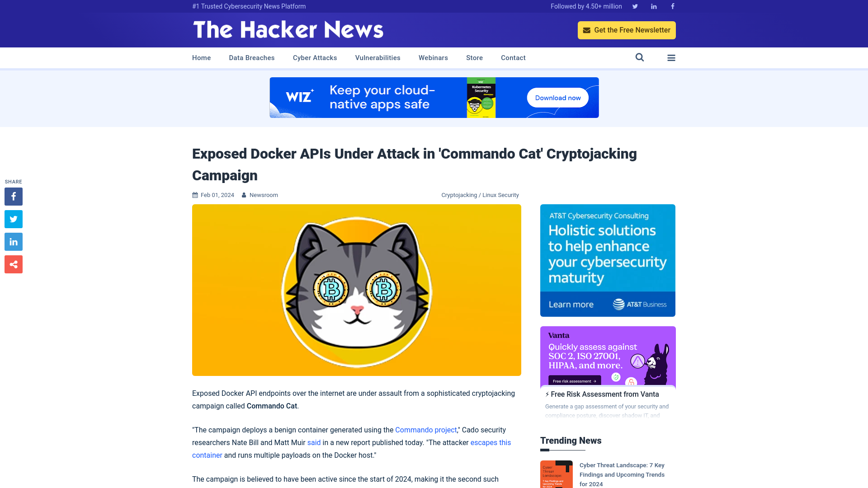Click the Home menu item

coord(201,58)
